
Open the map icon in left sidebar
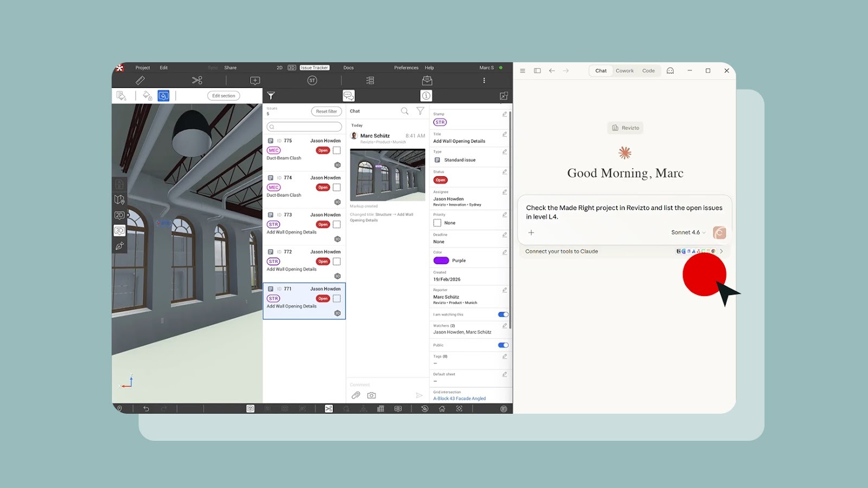pyautogui.click(x=119, y=200)
